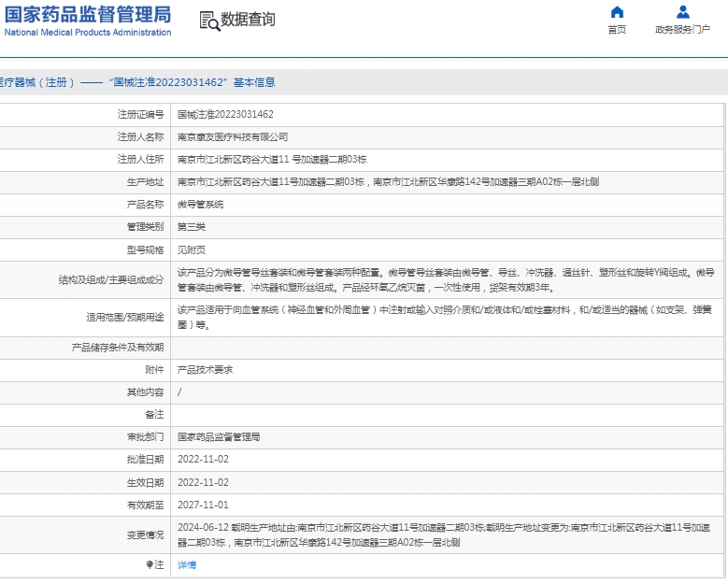Click the 产品储存条件及有效期 label

click(118, 348)
